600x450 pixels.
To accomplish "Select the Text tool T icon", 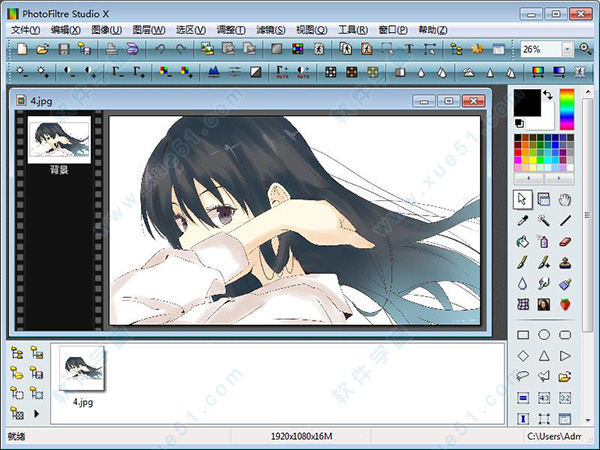I will point(409,49).
